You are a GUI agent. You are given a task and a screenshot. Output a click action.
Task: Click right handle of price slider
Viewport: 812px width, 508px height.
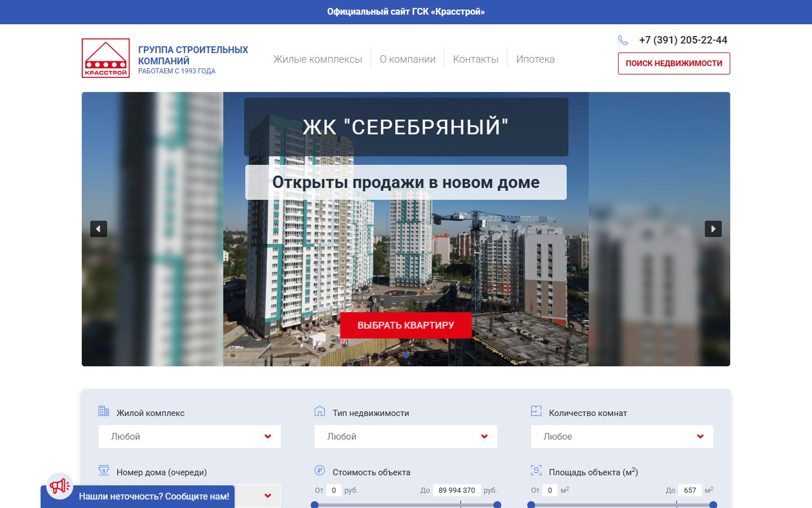(x=497, y=505)
